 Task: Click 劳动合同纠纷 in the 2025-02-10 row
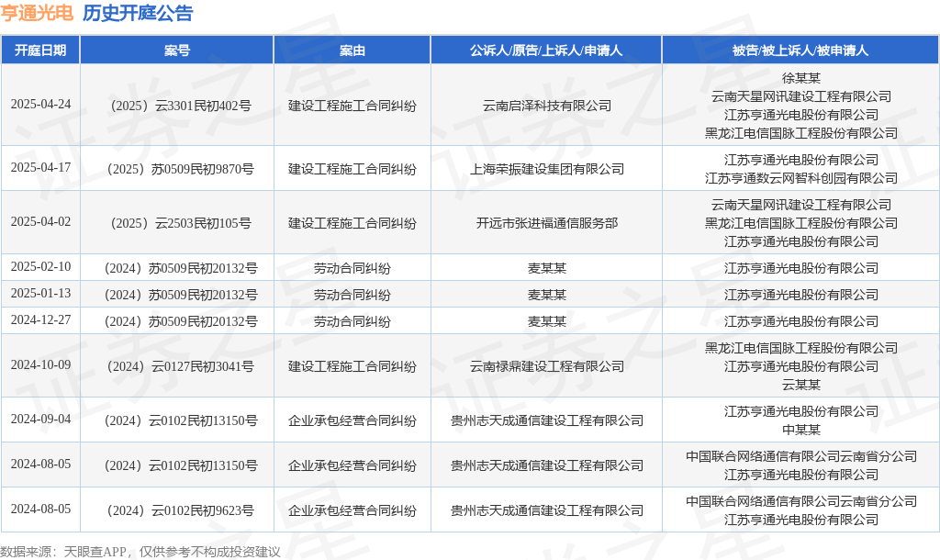pos(352,268)
